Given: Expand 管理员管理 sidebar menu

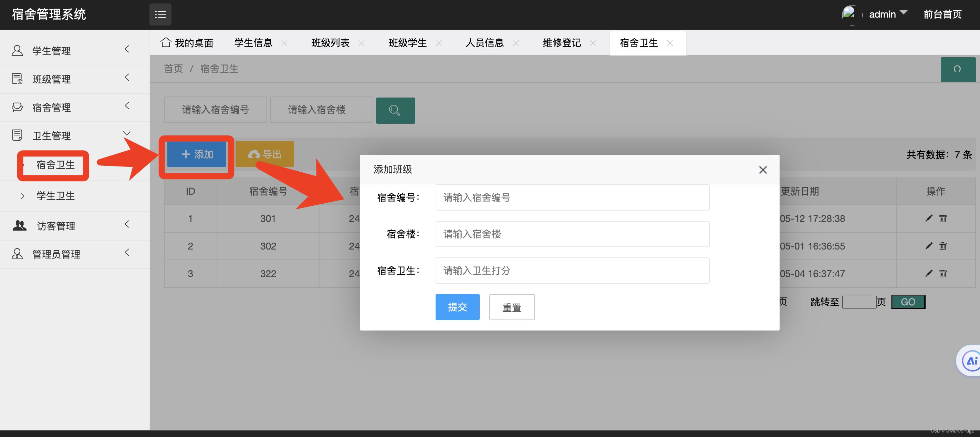Looking at the screenshot, I should 75,254.
